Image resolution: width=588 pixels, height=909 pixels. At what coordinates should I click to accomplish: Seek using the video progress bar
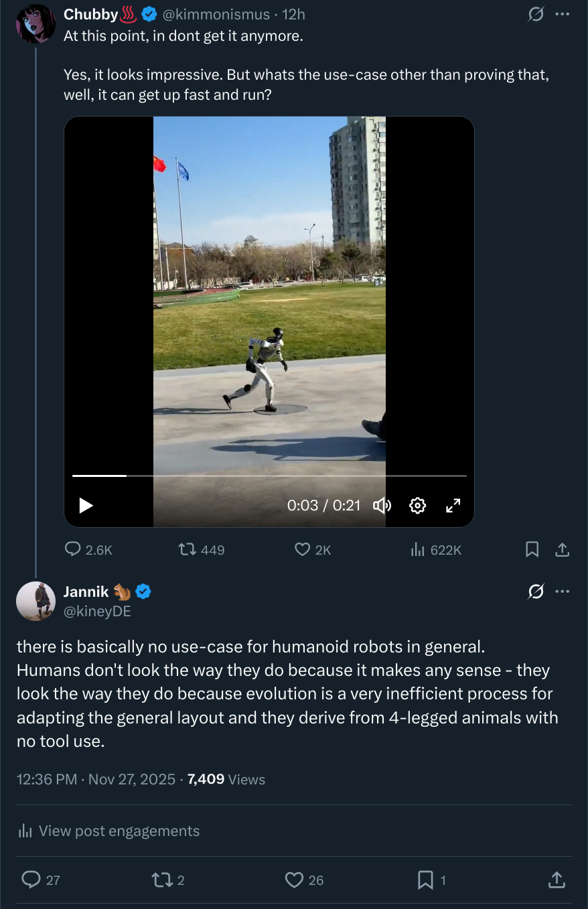(268, 476)
